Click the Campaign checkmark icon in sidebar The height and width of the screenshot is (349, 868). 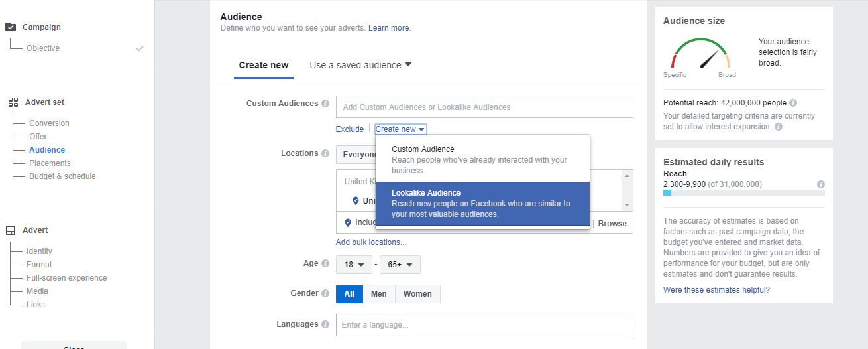click(11, 27)
